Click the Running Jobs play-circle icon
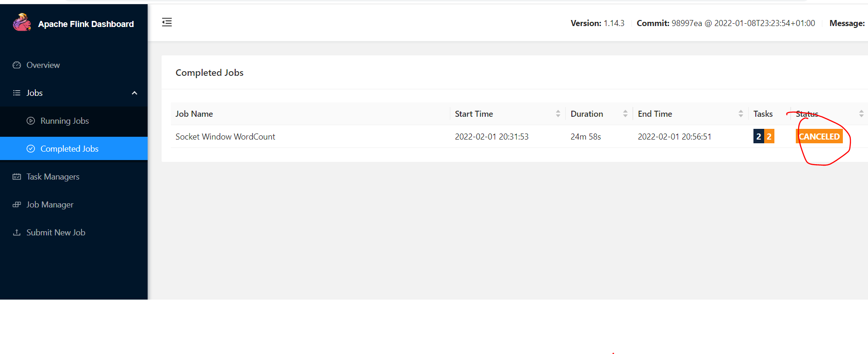Viewport: 868px width, 354px height. click(31, 121)
